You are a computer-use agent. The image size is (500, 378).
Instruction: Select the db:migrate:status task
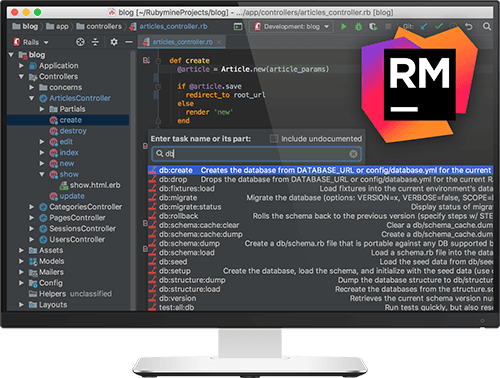(320, 207)
